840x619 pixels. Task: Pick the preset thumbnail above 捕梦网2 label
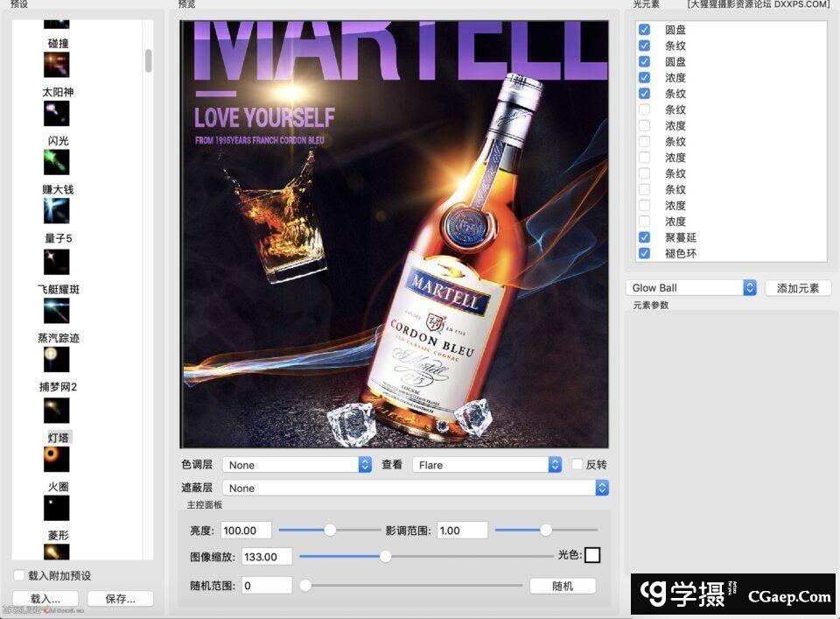coord(56,359)
